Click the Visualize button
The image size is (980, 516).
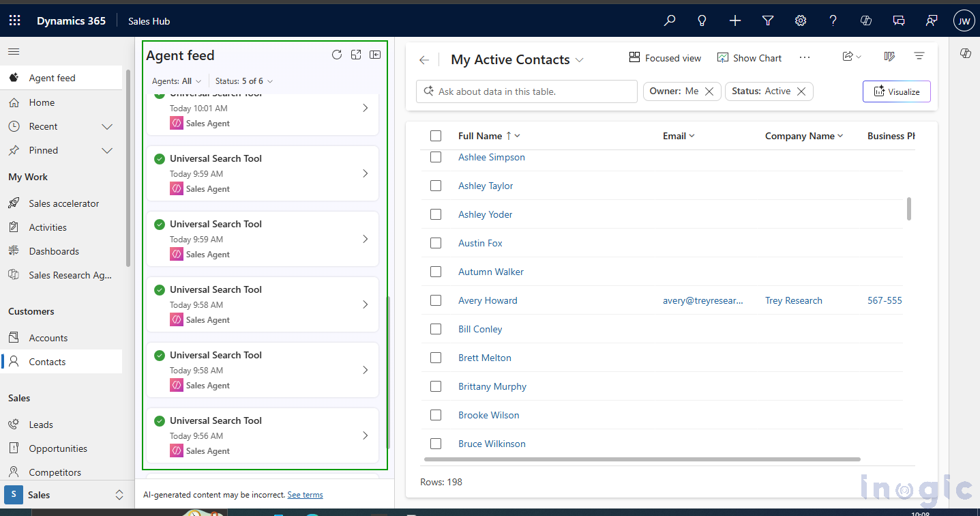coord(896,91)
